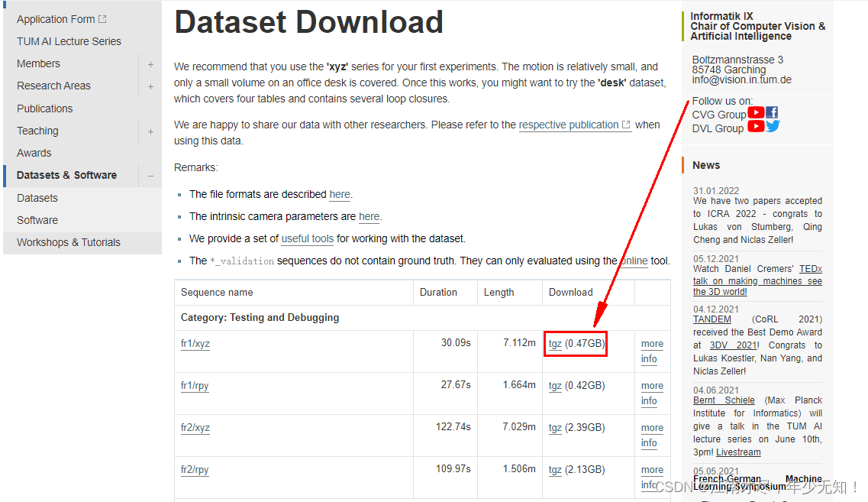Go to Members page
Image resolution: width=868 pixels, height=502 pixels.
click(x=38, y=63)
